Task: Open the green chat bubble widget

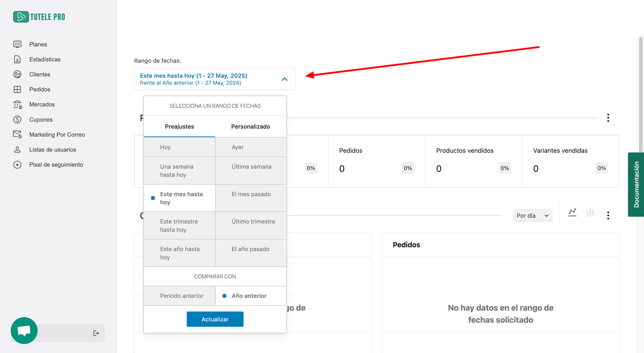Action: click(24, 331)
